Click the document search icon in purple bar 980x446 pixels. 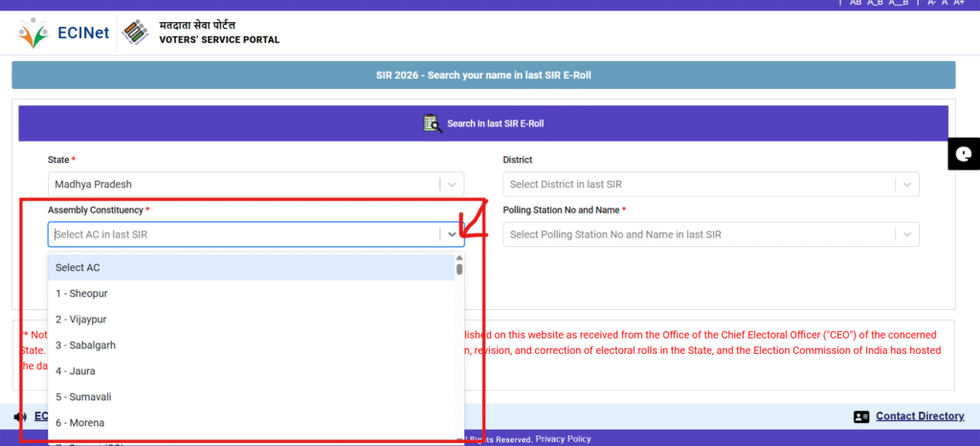click(x=433, y=123)
